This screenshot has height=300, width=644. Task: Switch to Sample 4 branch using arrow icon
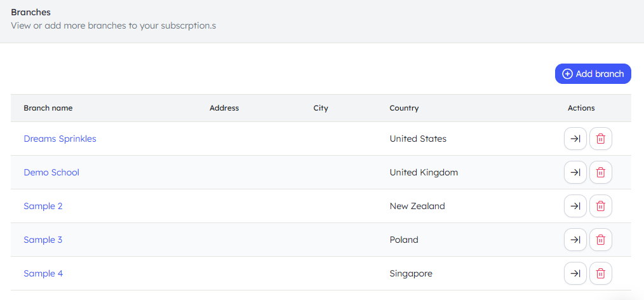[x=575, y=273]
